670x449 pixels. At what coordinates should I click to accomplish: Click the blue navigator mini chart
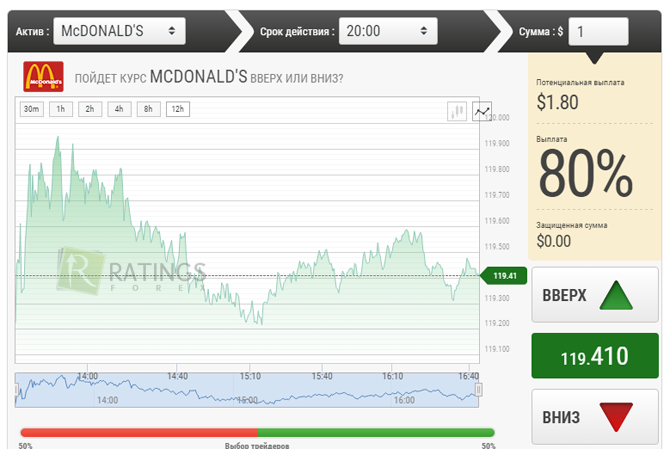[247, 390]
